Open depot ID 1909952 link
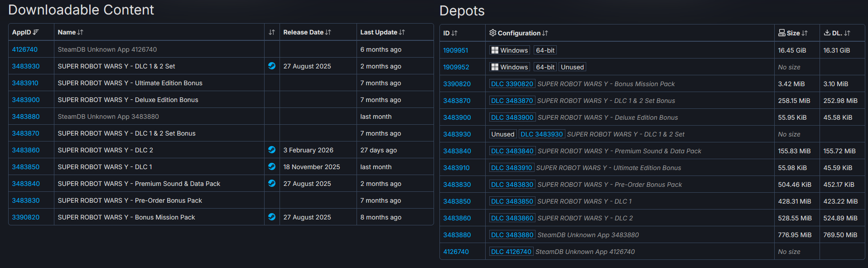Viewport: 868px width, 268px height. coord(456,67)
